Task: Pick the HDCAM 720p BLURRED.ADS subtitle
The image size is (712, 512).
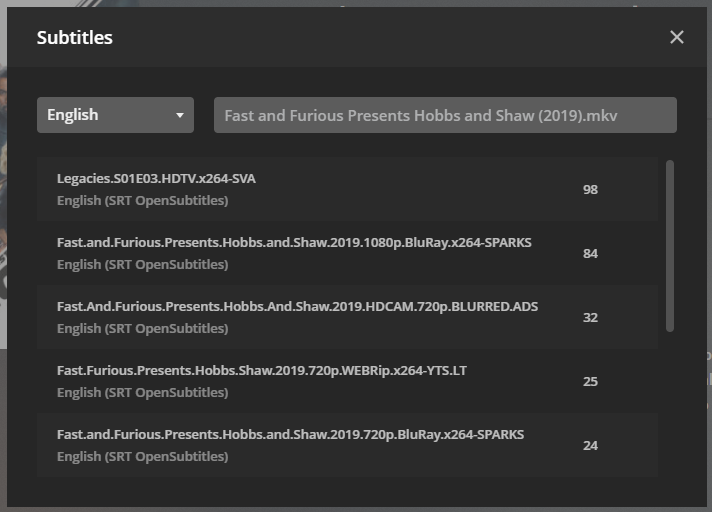Action: [297, 306]
